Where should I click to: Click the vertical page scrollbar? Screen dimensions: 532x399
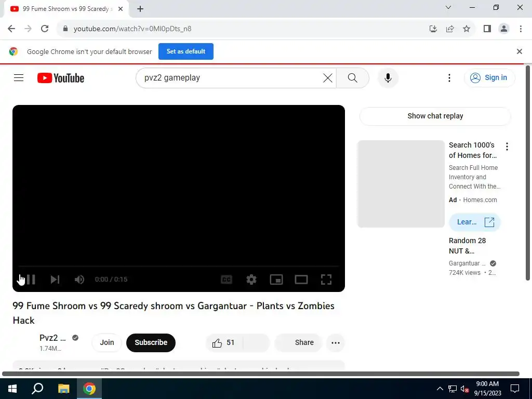[528, 173]
